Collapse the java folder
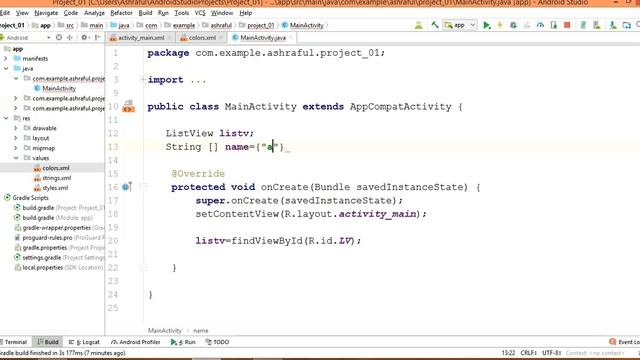 6,69
